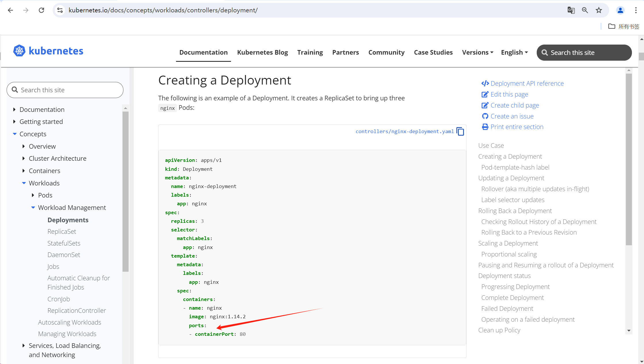Open the Versions dropdown
The image size is (644, 364).
click(478, 52)
